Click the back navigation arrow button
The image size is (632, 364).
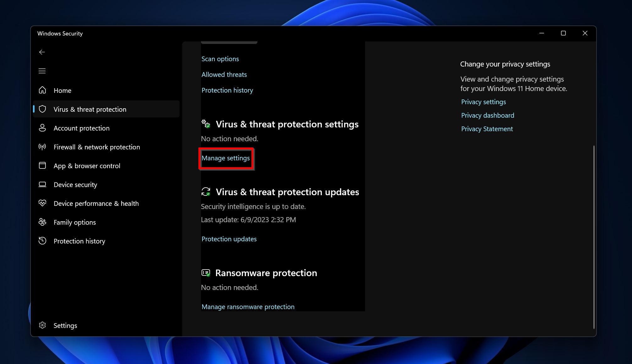pos(42,52)
